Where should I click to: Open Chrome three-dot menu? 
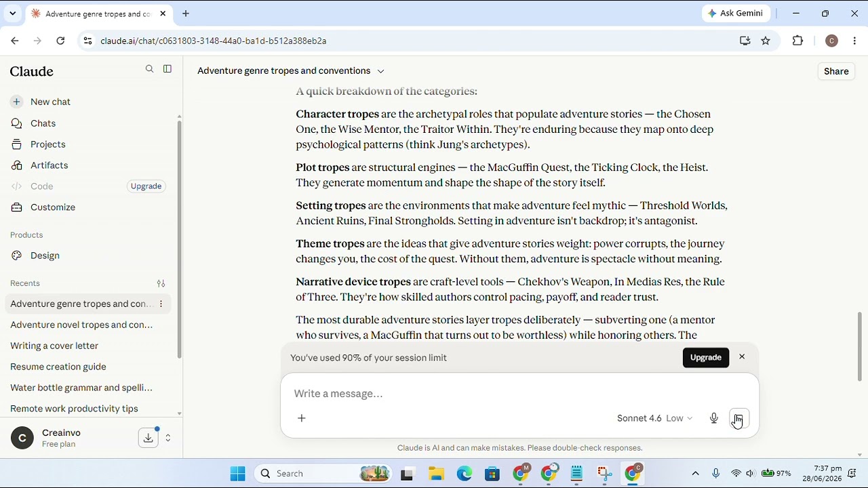pyautogui.click(x=854, y=41)
